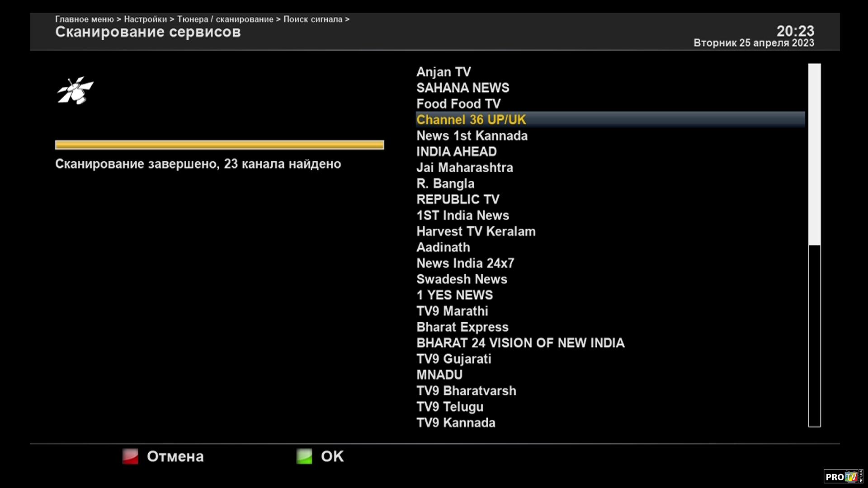This screenshot has width=868, height=488.
Task: Choose BHARAT 24 VISION OF NEW INDIA
Action: [x=520, y=343]
